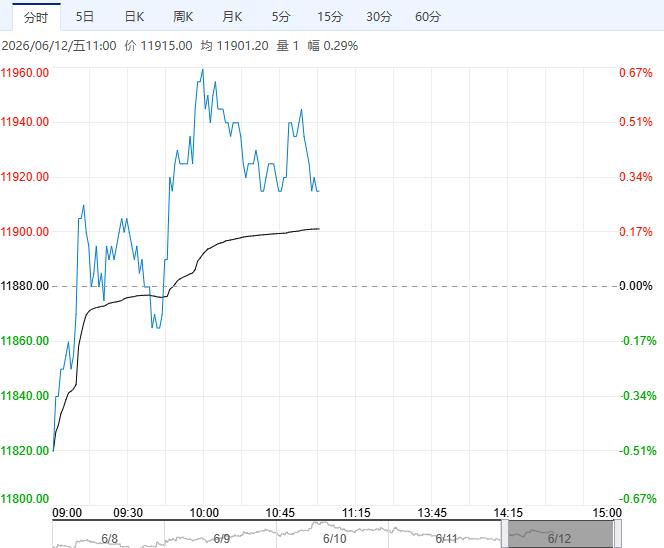Click the right handle of range slider
The width and height of the screenshot is (664, 548).
point(617,534)
